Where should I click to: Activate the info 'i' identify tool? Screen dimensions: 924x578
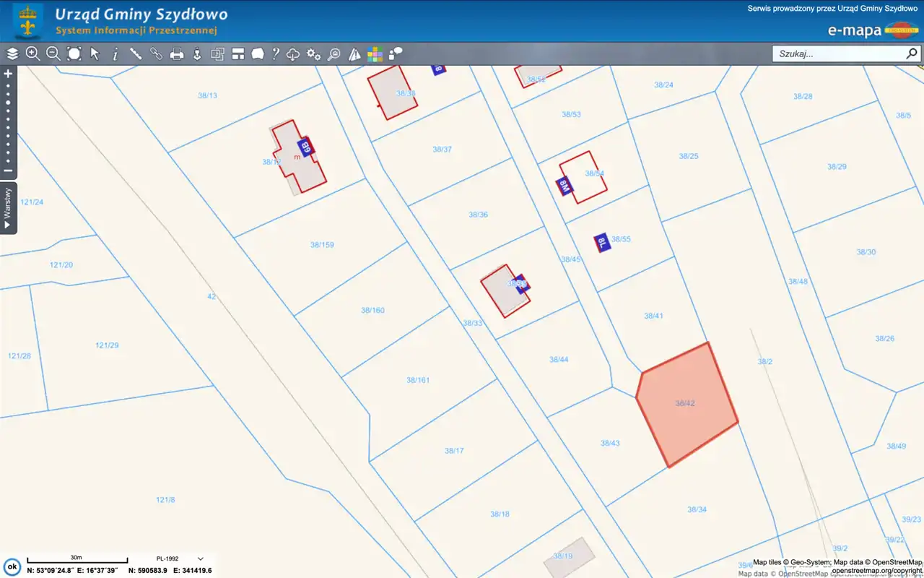click(x=115, y=53)
